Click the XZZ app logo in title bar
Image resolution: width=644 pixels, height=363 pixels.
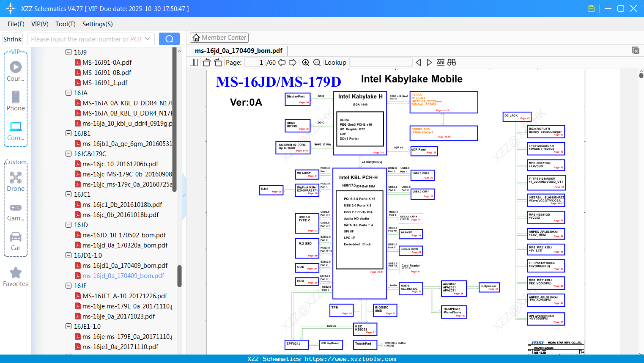pos(10,8)
